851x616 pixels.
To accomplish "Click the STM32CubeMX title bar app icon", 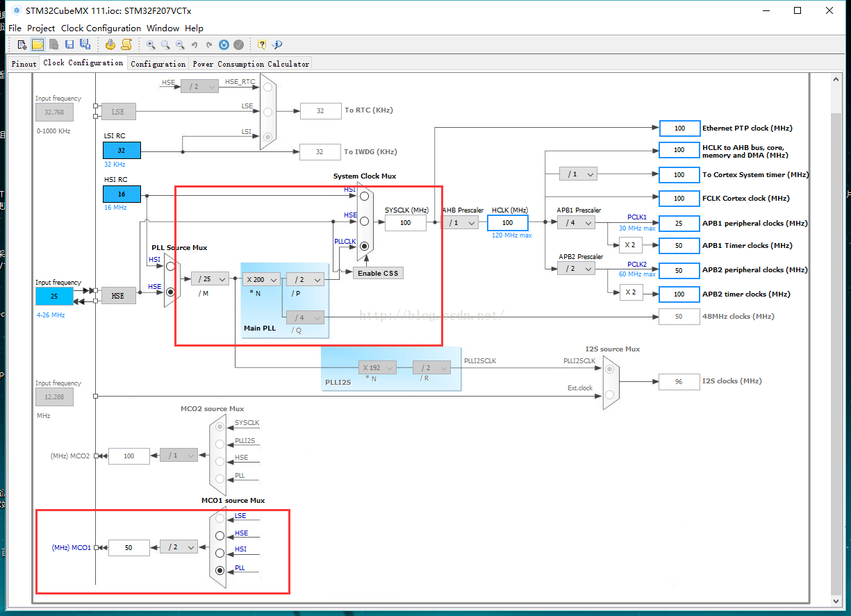I will 16,10.
